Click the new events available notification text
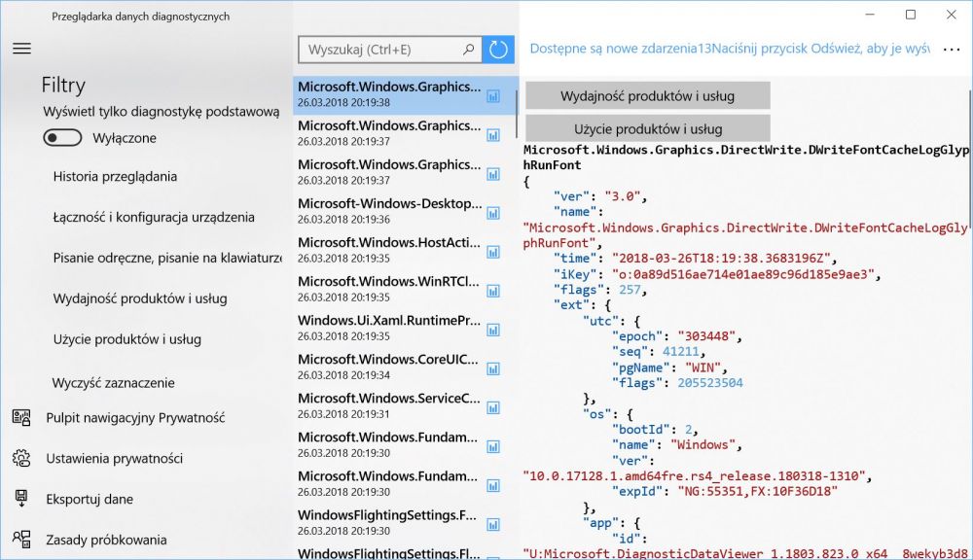Screen dimensions: 973x560 coord(729,49)
